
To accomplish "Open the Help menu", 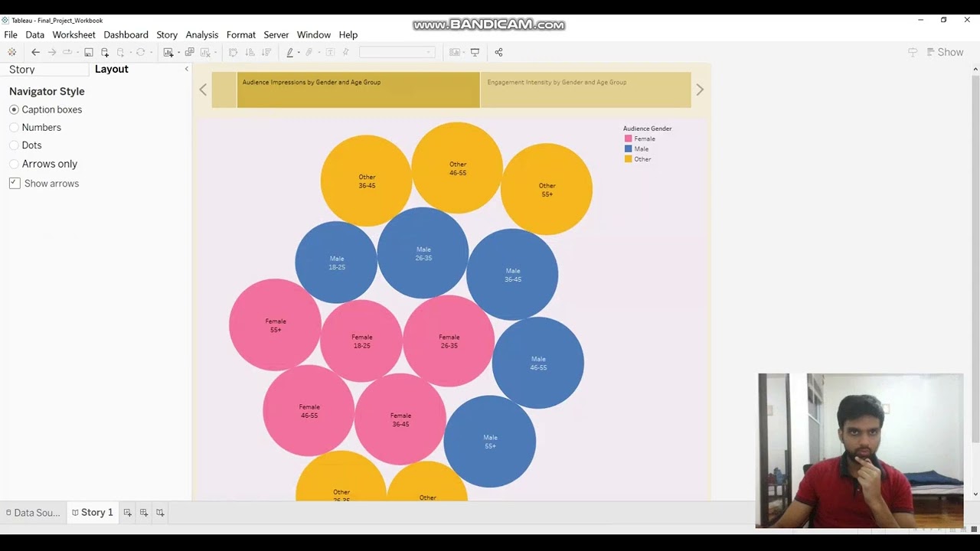I will click(348, 34).
